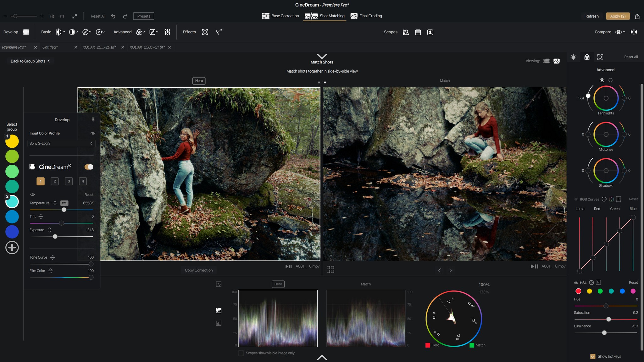The width and height of the screenshot is (644, 362).
Task: Open Sony S-Log 3 profile dropdown
Action: [x=61, y=144]
